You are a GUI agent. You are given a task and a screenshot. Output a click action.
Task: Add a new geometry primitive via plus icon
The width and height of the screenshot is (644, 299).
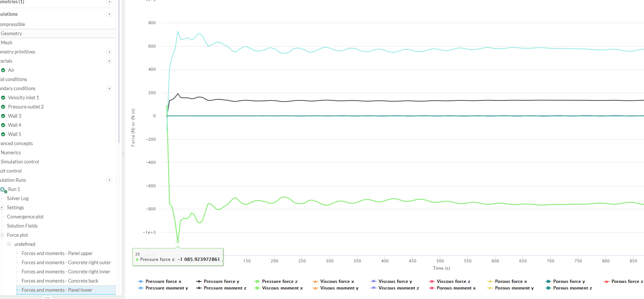pos(109,52)
